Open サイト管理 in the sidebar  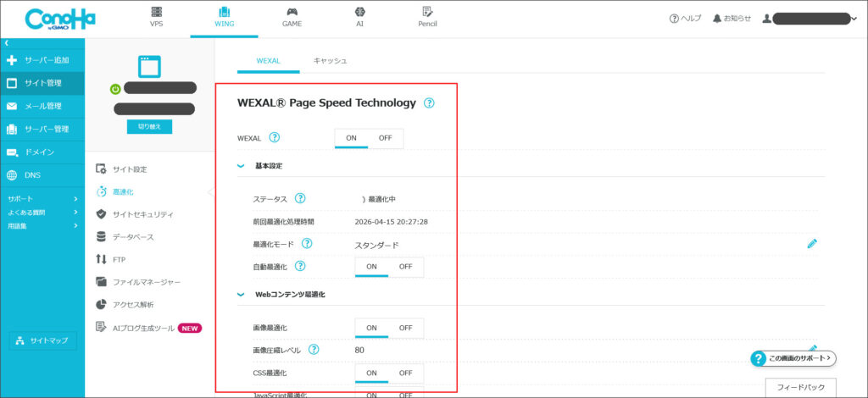coord(42,83)
